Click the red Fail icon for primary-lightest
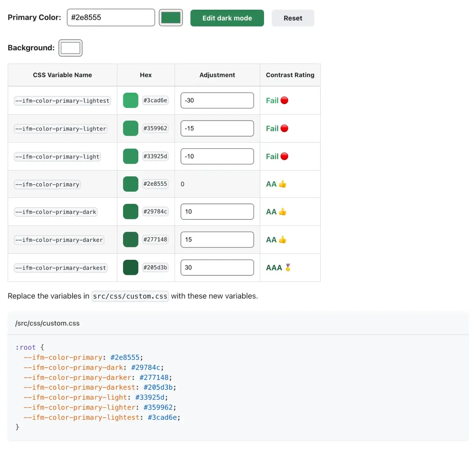This screenshot has width=476, height=454. 284,100
